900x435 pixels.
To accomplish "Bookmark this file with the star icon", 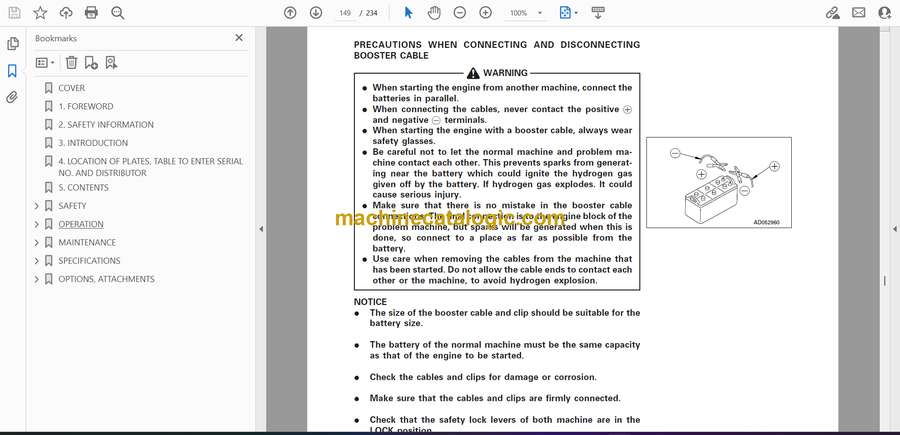I will (40, 13).
